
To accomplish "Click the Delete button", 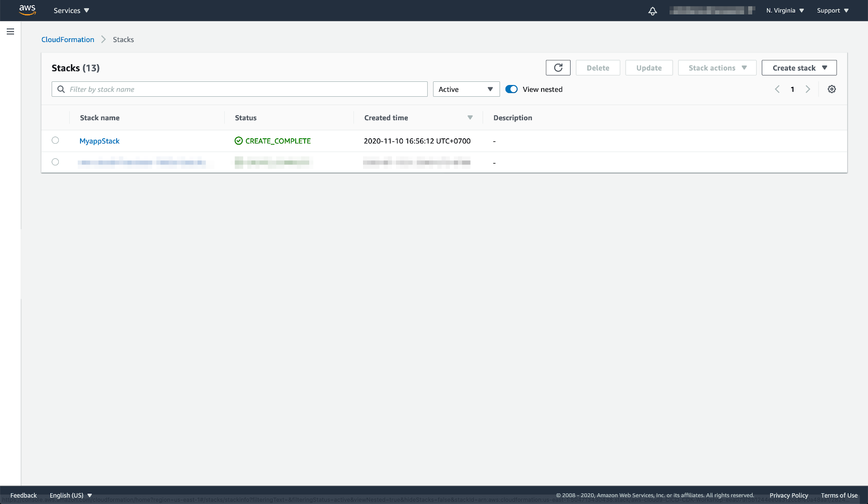I will [x=598, y=67].
